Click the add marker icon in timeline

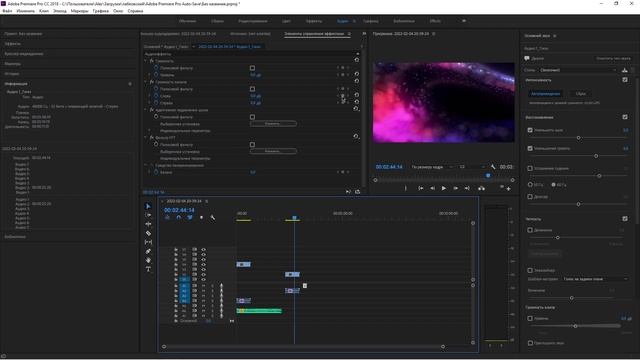[201, 218]
